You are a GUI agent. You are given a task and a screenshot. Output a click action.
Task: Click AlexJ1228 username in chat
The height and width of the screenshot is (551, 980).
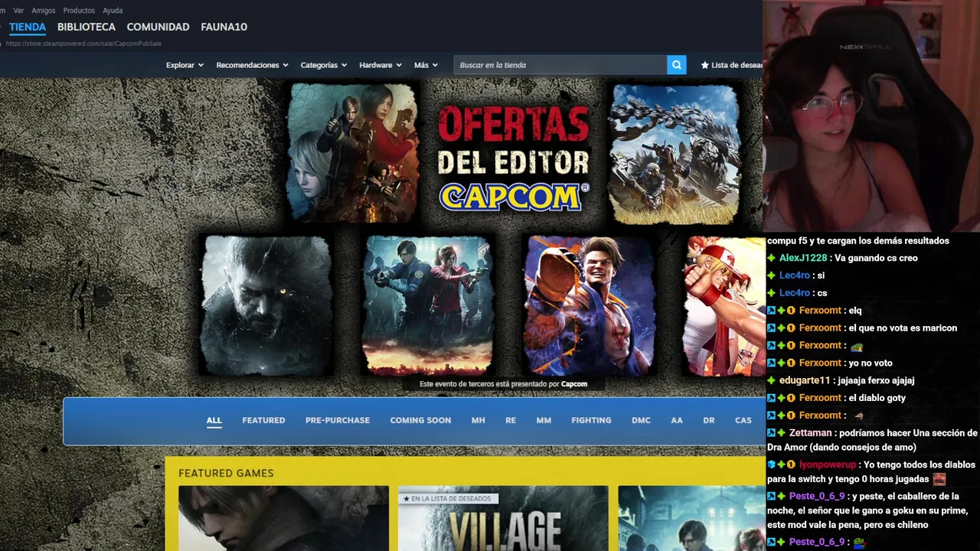pos(803,258)
